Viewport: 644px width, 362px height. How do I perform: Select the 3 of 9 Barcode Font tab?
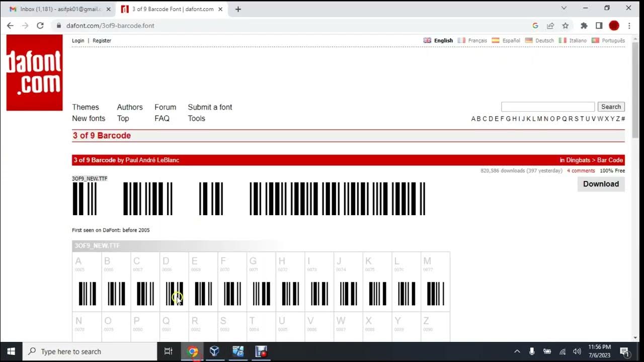(173, 9)
